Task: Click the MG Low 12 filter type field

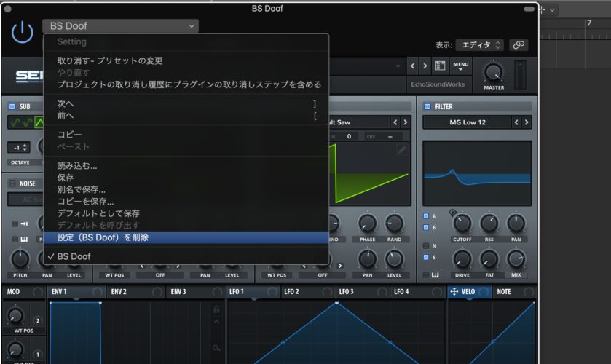Action: click(x=467, y=123)
